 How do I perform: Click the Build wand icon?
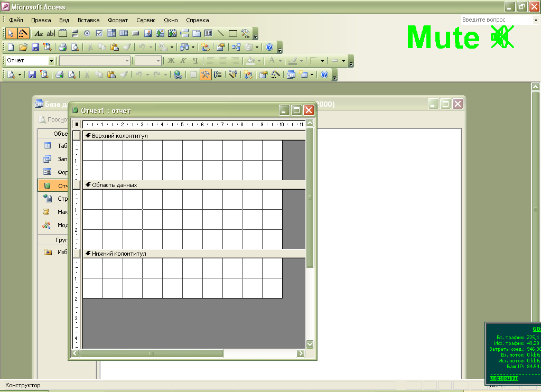click(x=275, y=74)
